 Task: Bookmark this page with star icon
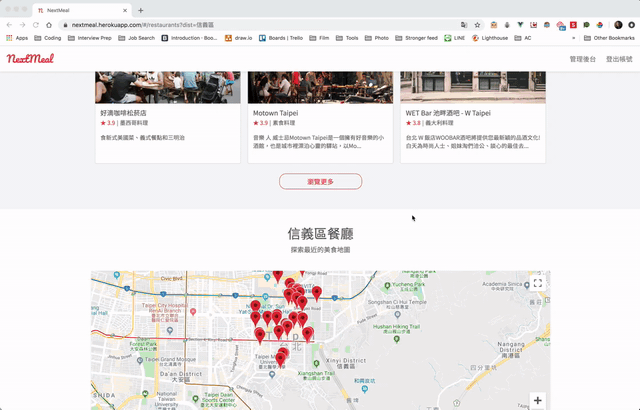coord(477,25)
